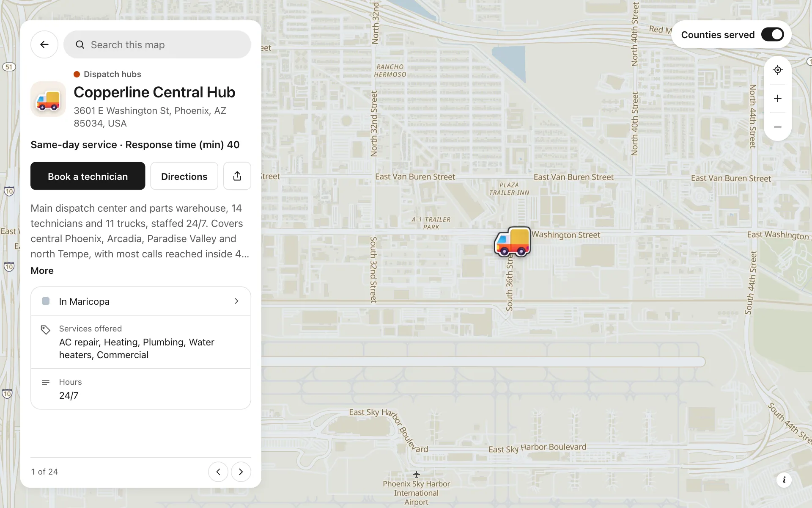
Task: Click the 1 of 24 counter
Action: (44, 472)
